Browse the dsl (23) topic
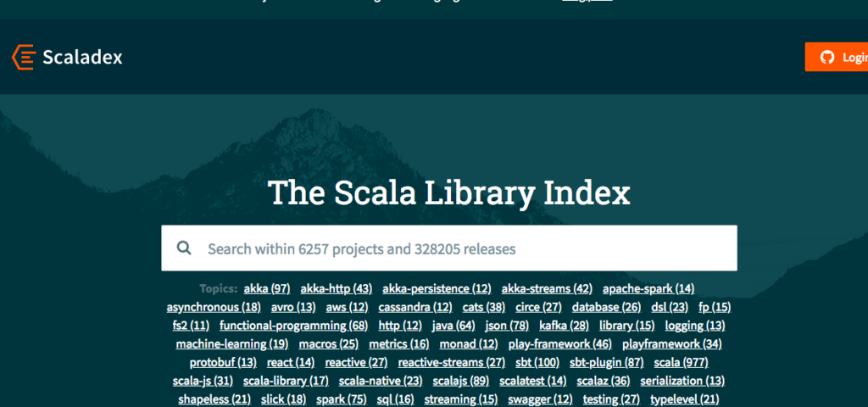The width and height of the screenshot is (868, 407). click(670, 307)
